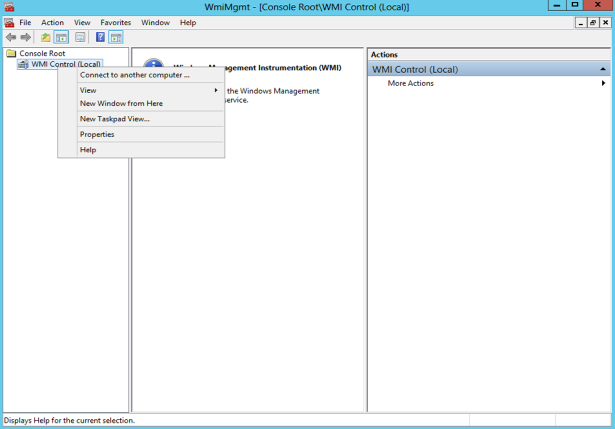Expand More Actions in Actions pane

click(x=411, y=83)
